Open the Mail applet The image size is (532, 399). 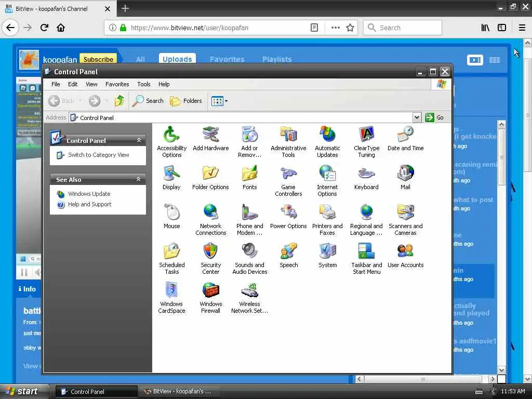[405, 178]
